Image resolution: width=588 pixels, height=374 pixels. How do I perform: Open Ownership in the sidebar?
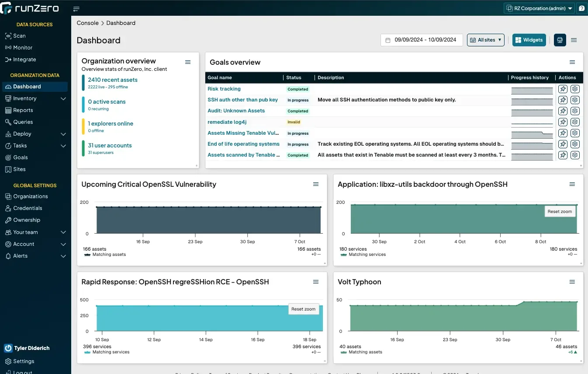(x=26, y=220)
